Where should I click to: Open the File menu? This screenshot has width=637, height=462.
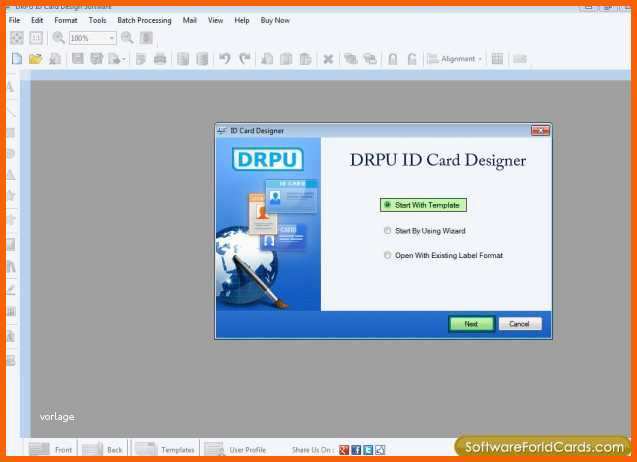click(x=14, y=20)
